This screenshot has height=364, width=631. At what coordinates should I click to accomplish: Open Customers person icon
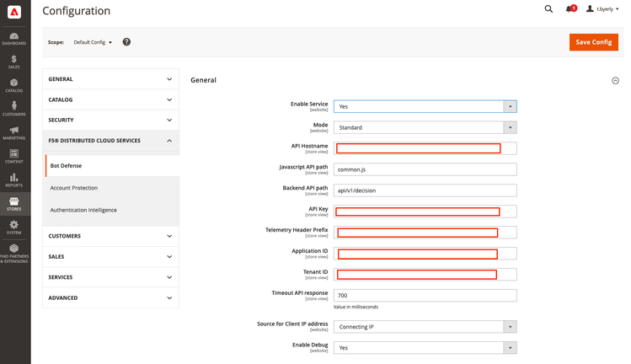[14, 108]
